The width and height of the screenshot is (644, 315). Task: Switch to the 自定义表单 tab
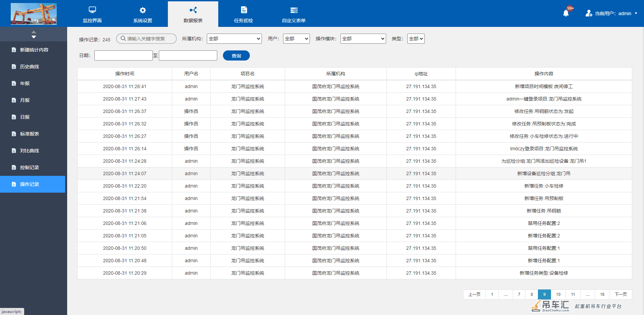click(x=294, y=14)
